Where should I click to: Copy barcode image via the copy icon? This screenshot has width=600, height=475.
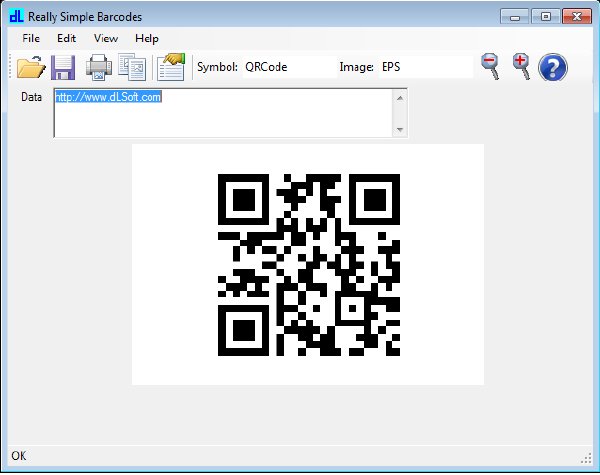point(132,67)
